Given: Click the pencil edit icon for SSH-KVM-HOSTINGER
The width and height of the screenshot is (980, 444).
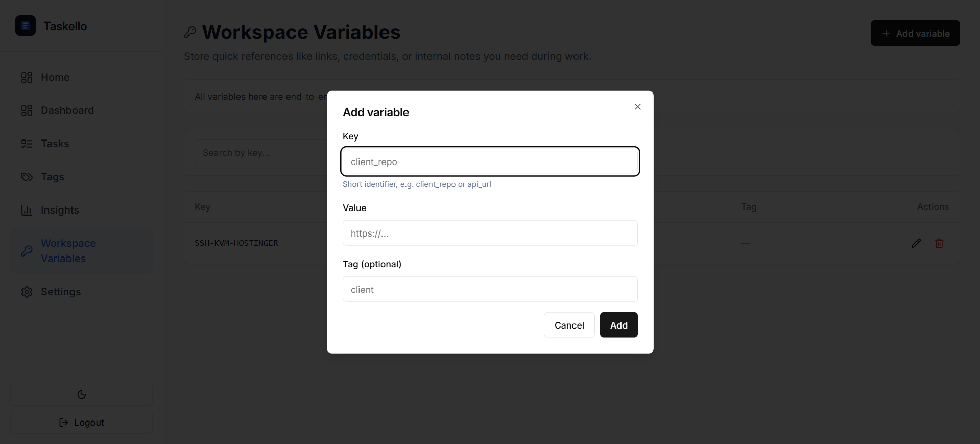Looking at the screenshot, I should [916, 243].
